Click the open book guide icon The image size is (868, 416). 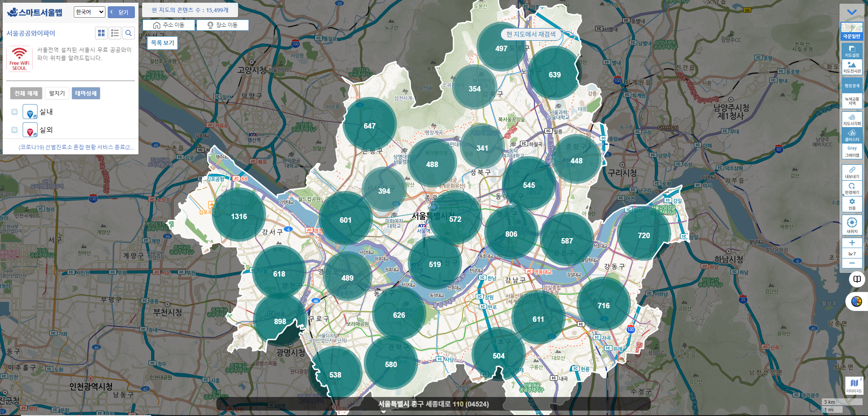[857, 279]
